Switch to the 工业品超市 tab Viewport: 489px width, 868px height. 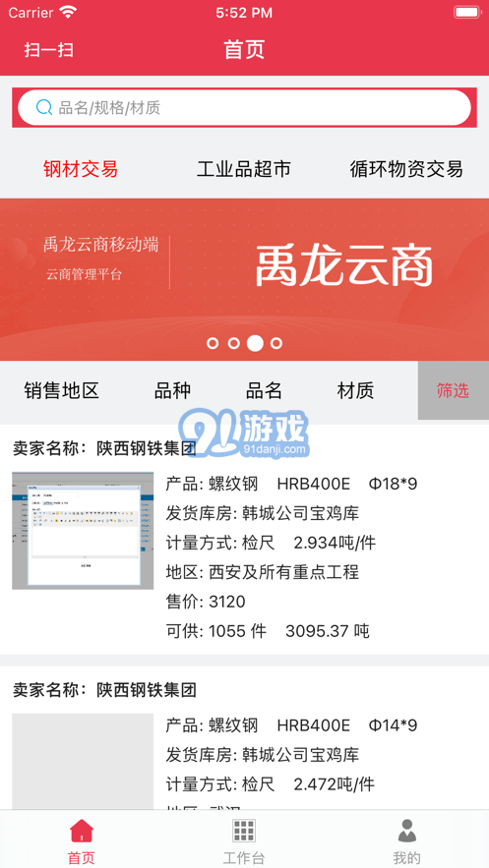tap(244, 169)
